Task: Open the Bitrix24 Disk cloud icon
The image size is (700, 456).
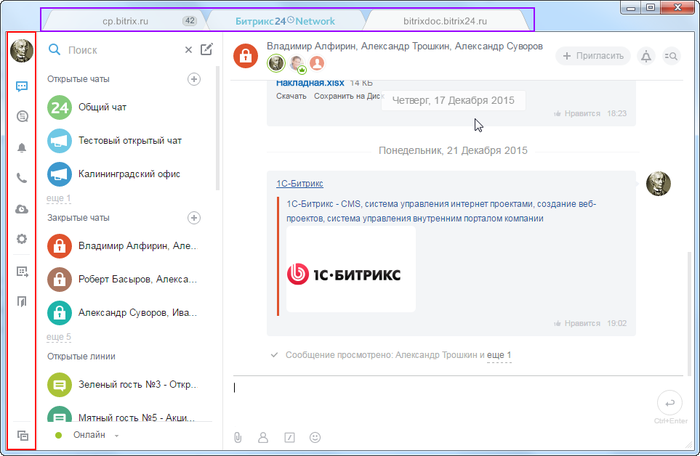Action: pyautogui.click(x=21, y=209)
